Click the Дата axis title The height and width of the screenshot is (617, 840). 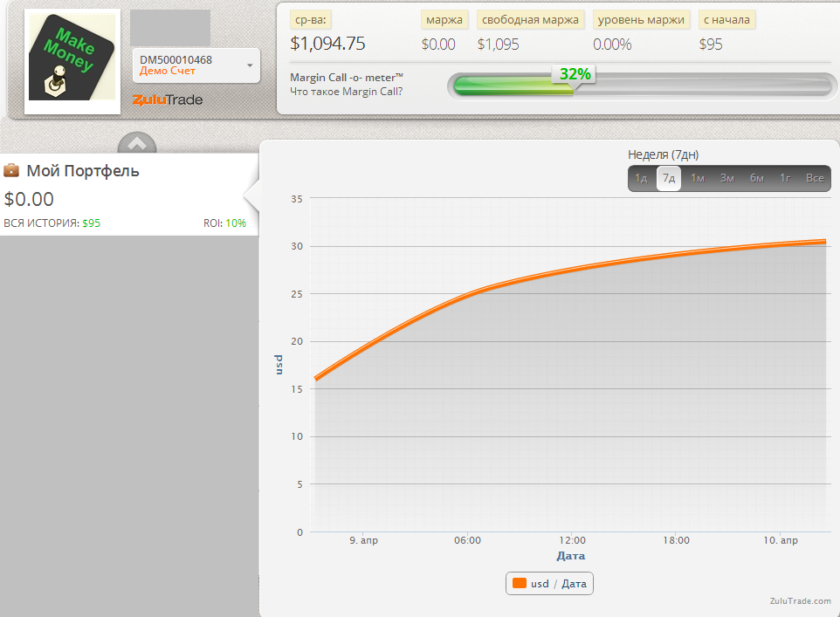570,556
